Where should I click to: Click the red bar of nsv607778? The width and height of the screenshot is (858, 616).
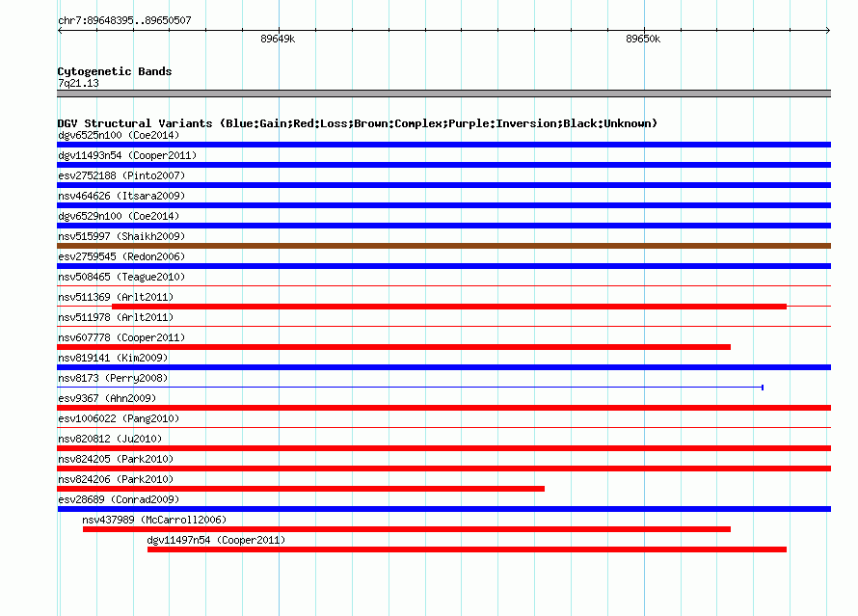click(x=394, y=347)
